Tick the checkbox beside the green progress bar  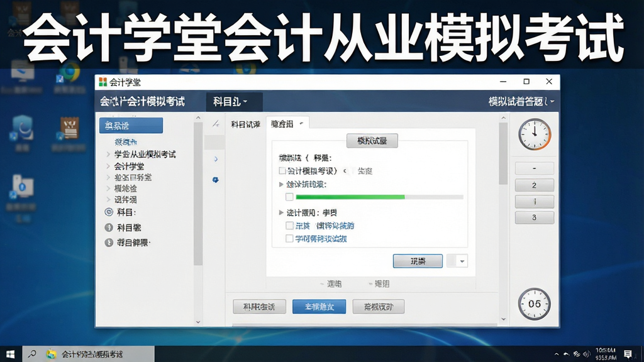[x=289, y=197]
